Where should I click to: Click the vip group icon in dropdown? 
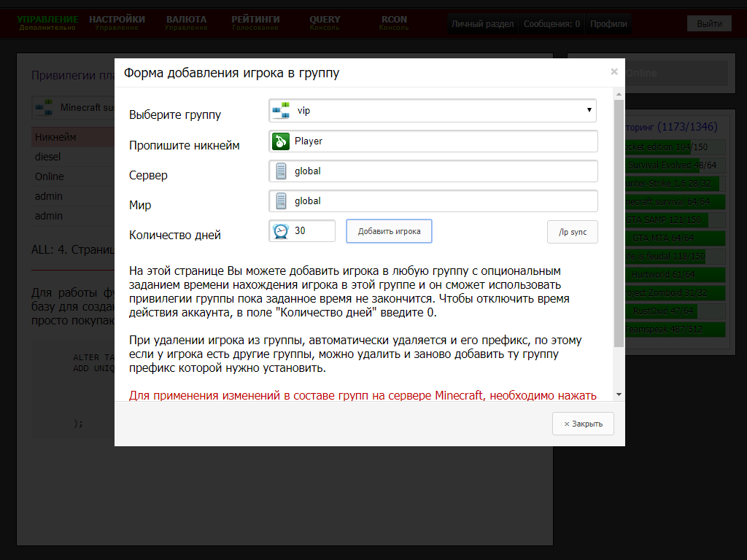[281, 111]
